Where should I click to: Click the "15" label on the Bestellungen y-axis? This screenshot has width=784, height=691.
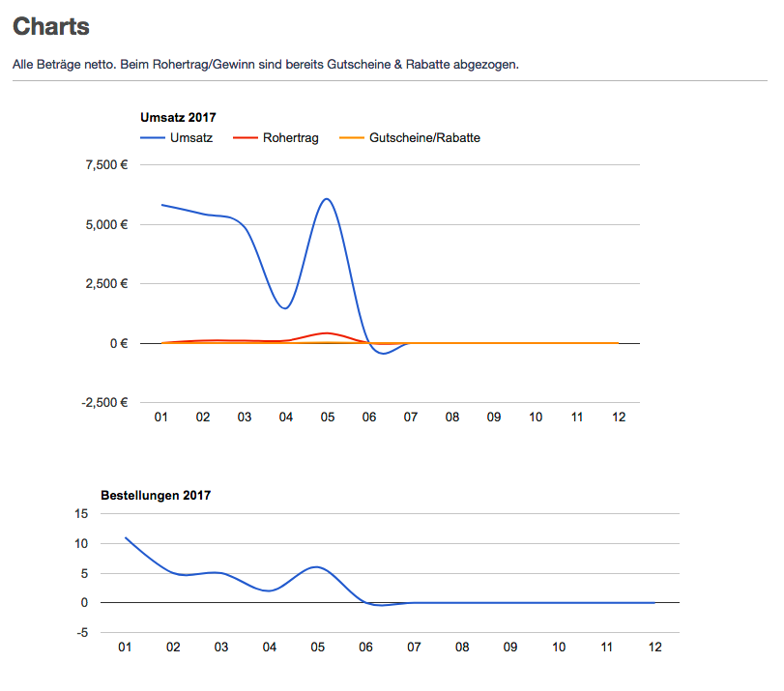[x=81, y=514]
